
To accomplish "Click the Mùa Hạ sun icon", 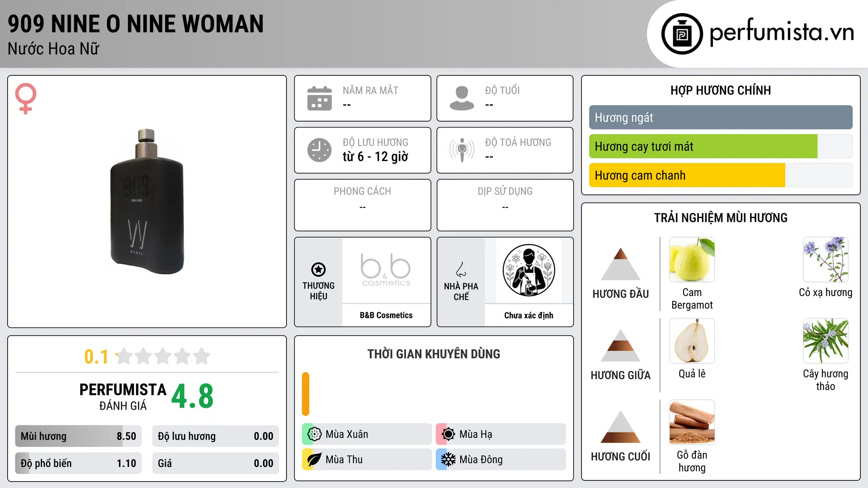I will tap(448, 434).
